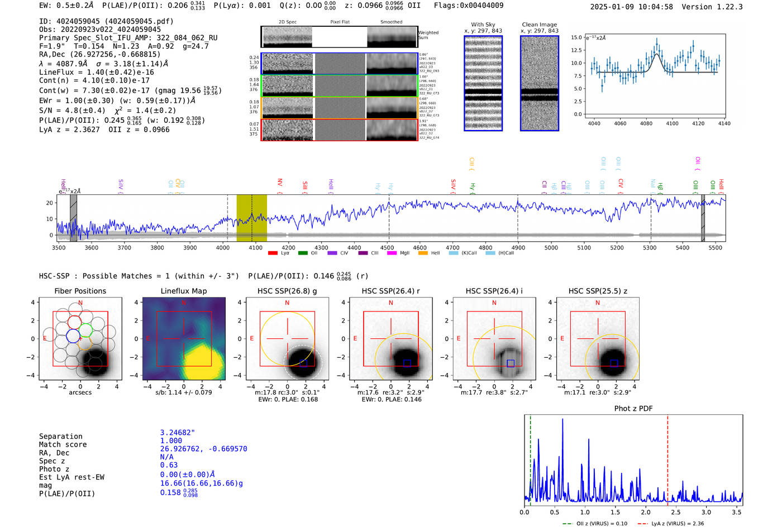Click the 'EWr: 0, PLAE: 0.168' caption
The image size is (782, 532).
click(x=287, y=400)
